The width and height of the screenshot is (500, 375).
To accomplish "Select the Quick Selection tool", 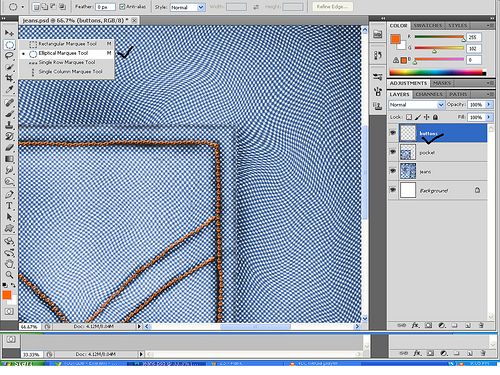I will (9, 67).
